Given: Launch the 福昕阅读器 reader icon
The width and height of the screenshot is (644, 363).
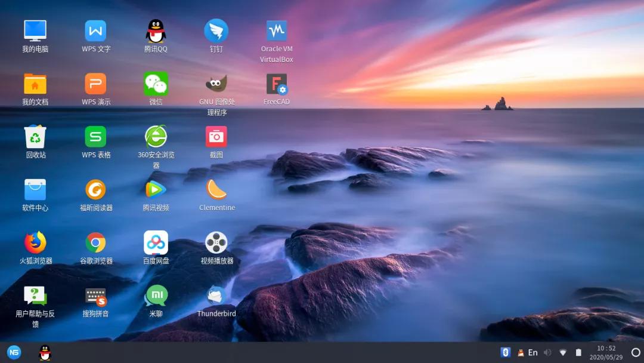Looking at the screenshot, I should coord(95,189).
